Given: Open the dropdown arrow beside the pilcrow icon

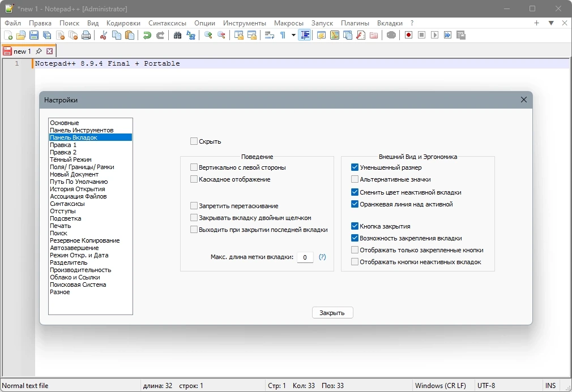Looking at the screenshot, I should click(293, 35).
